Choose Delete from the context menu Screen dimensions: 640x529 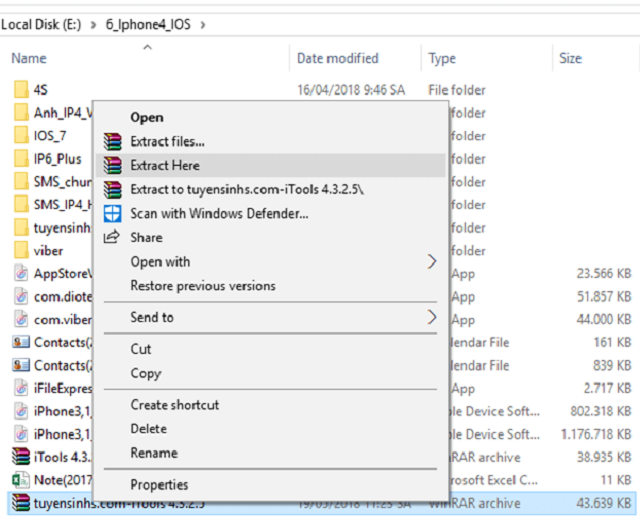point(270,429)
